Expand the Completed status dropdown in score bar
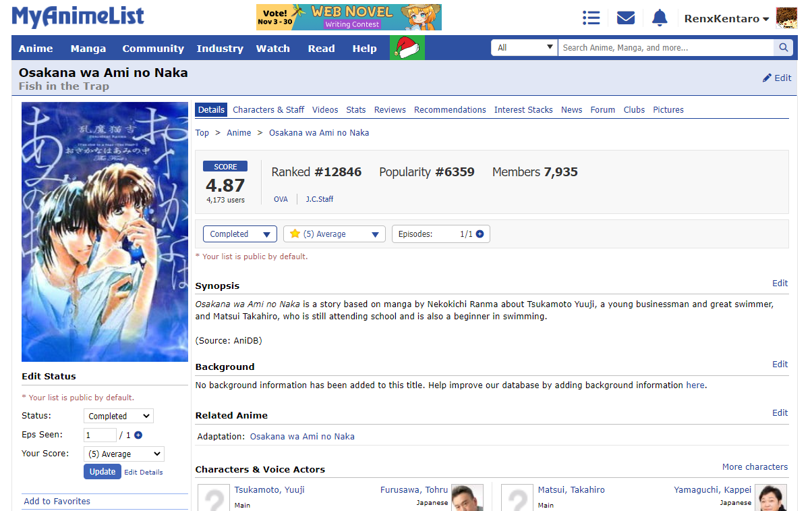Image resolution: width=812 pixels, height=511 pixels. pyautogui.click(x=239, y=234)
